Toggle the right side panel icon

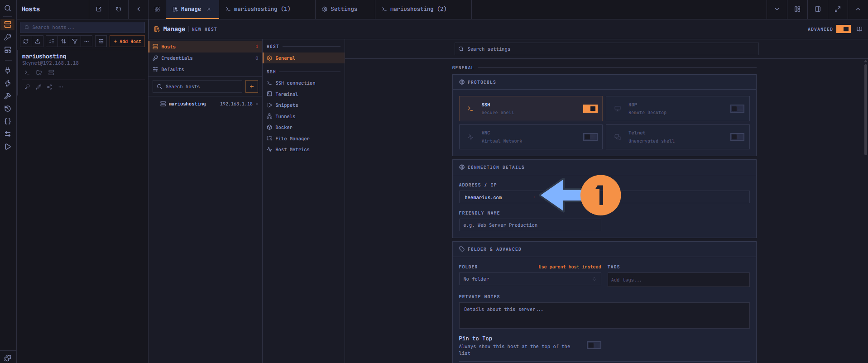click(818, 9)
